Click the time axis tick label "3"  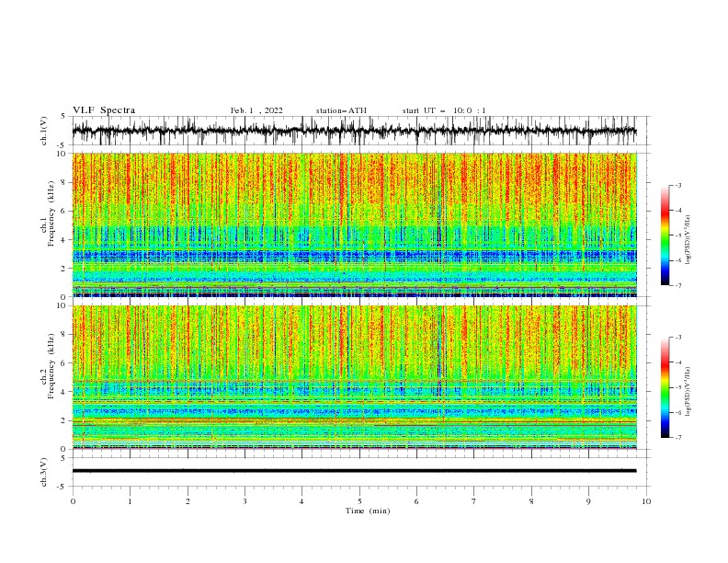245,501
